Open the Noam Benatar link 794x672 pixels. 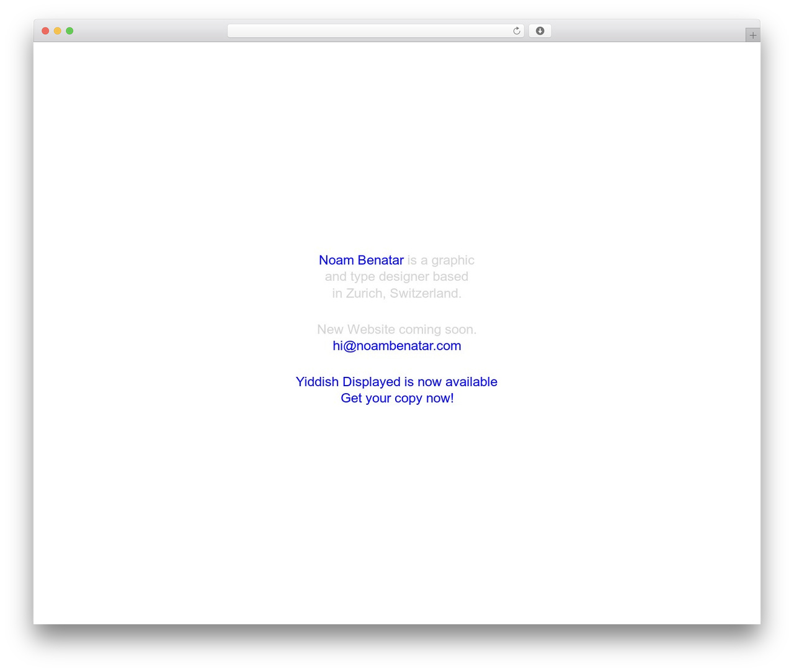tap(361, 260)
